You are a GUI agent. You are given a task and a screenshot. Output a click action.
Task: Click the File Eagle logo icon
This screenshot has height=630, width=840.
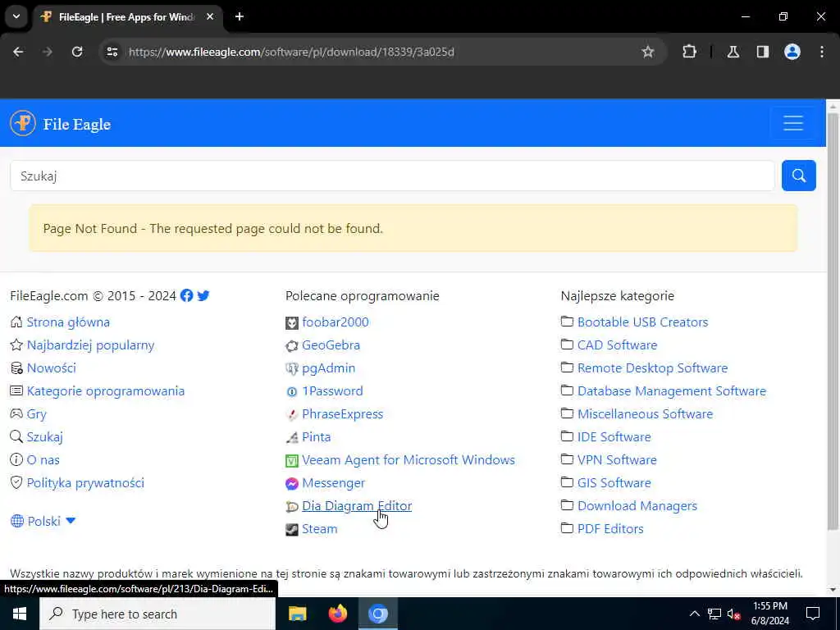click(22, 123)
